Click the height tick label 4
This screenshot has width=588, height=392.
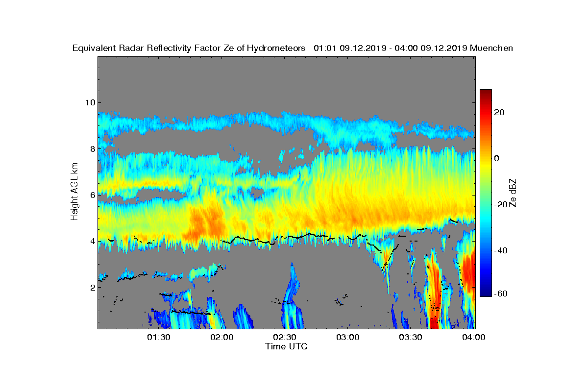92,241
